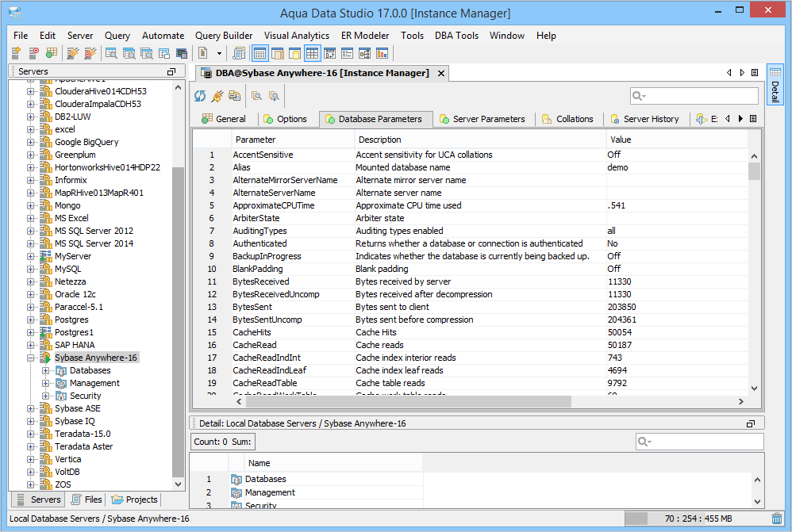Expand the Security tree node
The height and width of the screenshot is (532, 792).
click(46, 396)
